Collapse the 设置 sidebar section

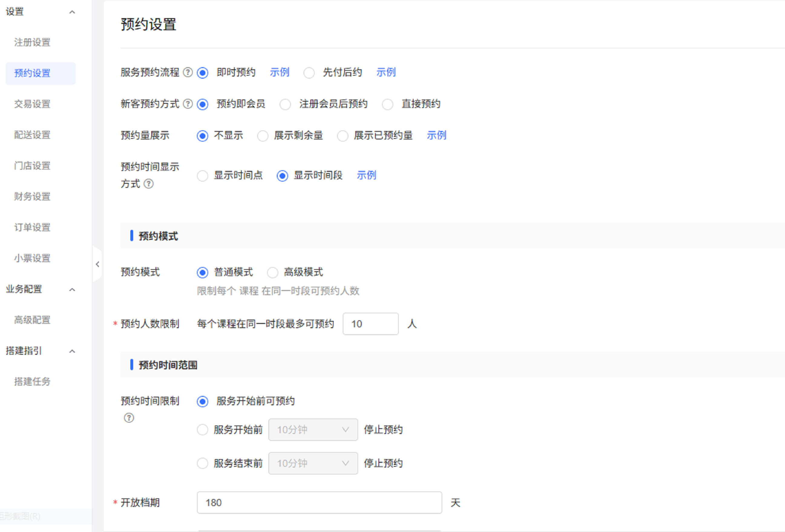pyautogui.click(x=72, y=12)
